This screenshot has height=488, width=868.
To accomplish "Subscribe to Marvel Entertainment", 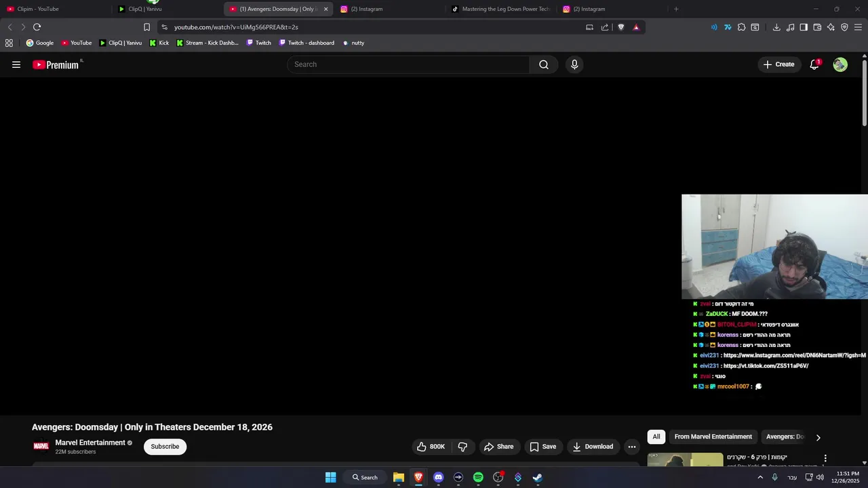I will [165, 447].
